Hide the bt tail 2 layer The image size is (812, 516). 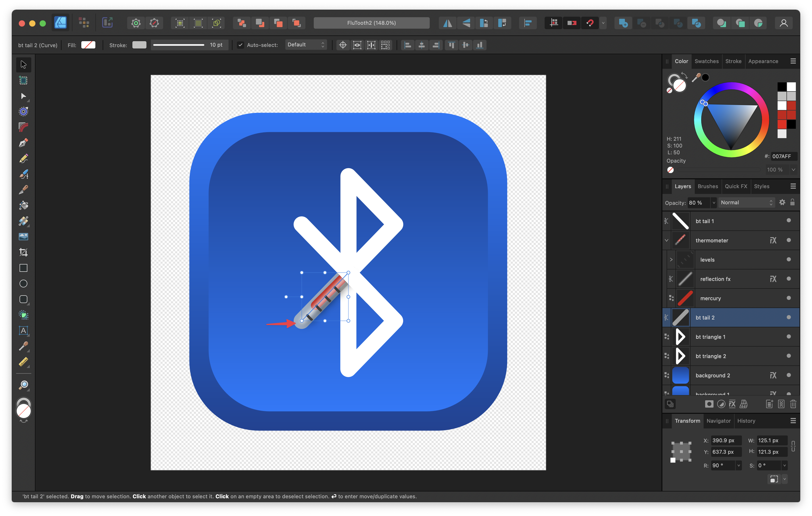(789, 317)
